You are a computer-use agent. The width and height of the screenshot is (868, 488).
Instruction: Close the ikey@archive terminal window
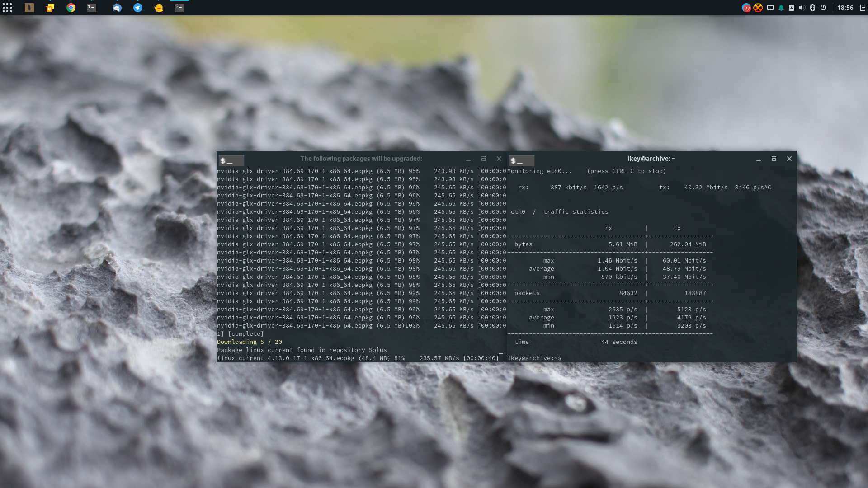tap(789, 159)
